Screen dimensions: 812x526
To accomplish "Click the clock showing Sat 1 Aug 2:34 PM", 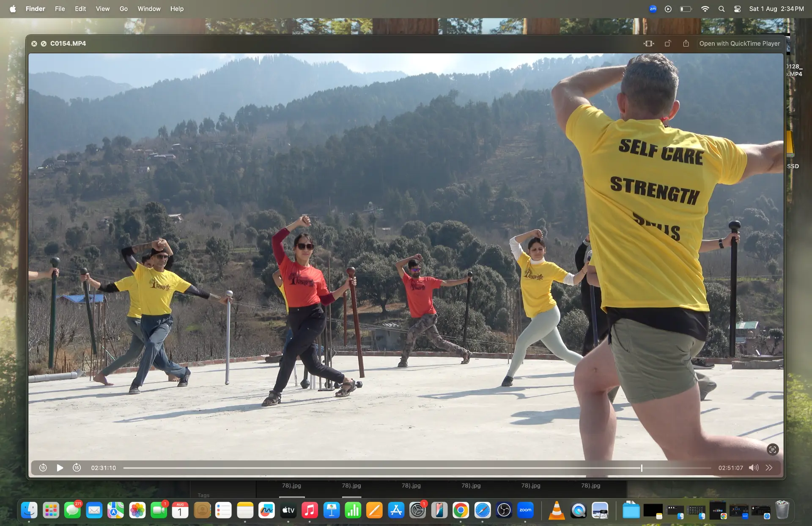I will 776,8.
